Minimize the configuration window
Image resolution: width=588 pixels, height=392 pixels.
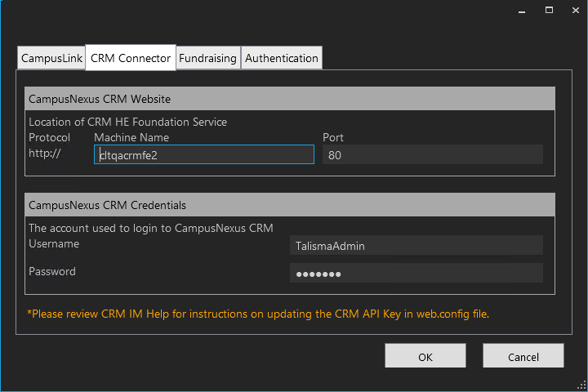pos(522,11)
